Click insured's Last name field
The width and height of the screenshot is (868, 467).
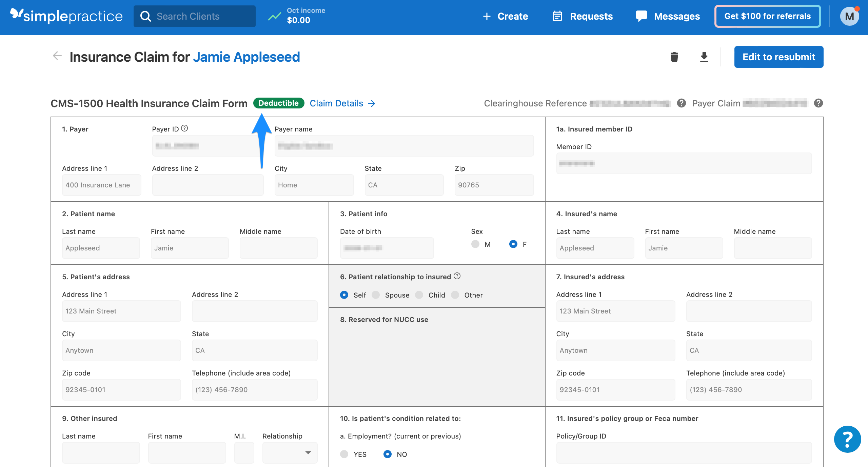595,248
